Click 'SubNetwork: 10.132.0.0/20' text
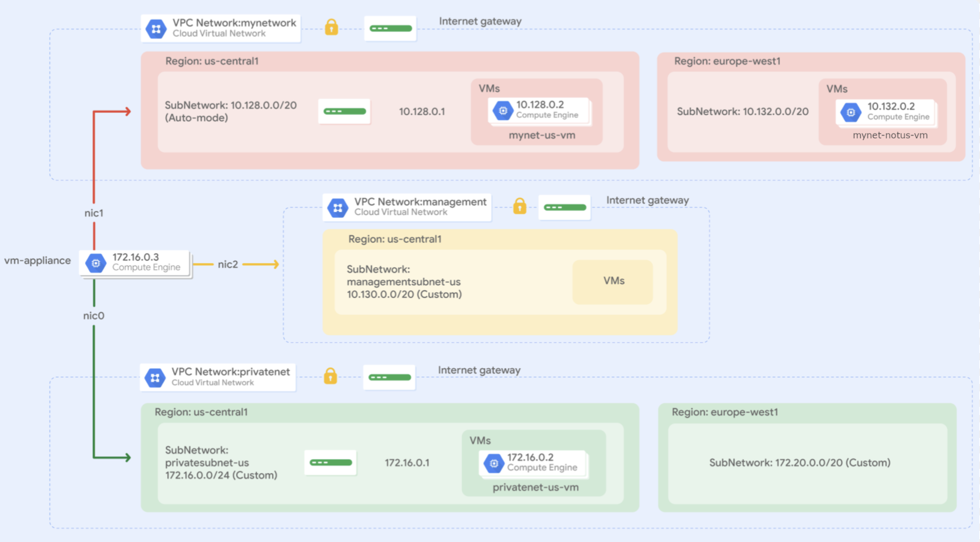Image resolution: width=980 pixels, height=542 pixels. coord(743,112)
